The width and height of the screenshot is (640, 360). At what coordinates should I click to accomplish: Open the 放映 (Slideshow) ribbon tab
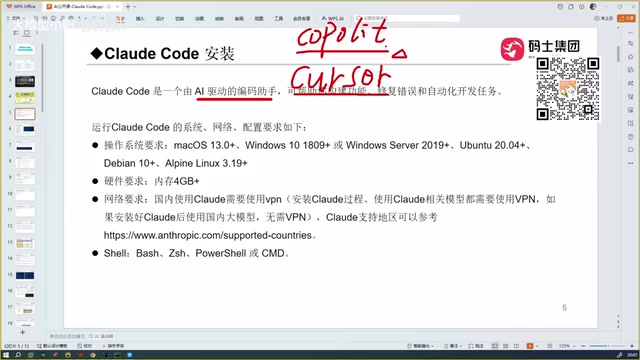click(x=219, y=19)
